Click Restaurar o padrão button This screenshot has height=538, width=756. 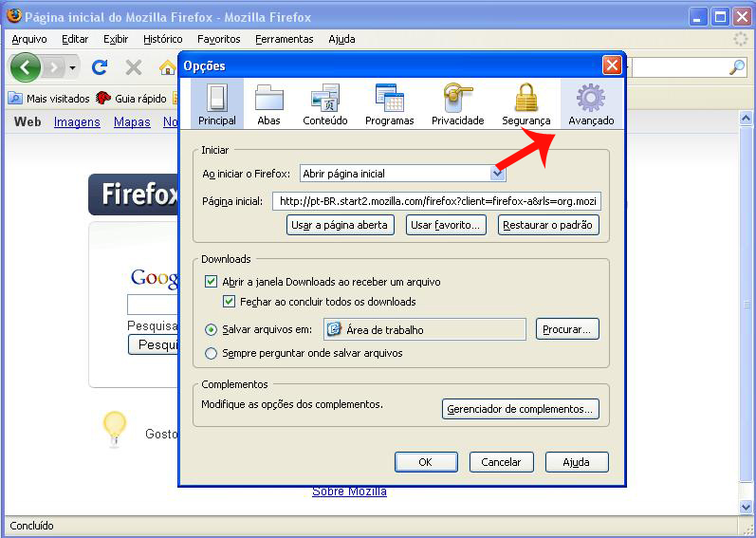point(548,225)
